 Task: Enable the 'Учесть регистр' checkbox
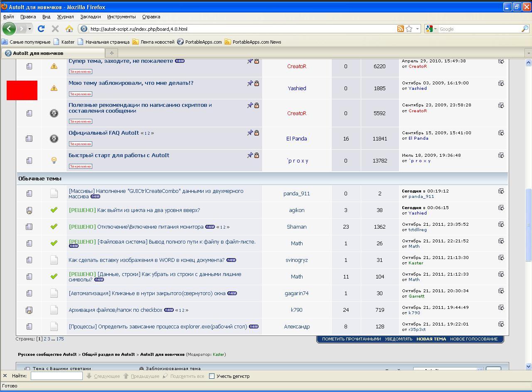[x=212, y=376]
